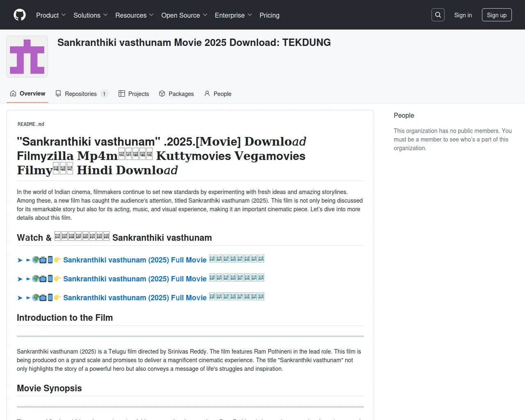Expand the Product dropdown menu
Image resolution: width=525 pixels, height=420 pixels.
click(51, 15)
